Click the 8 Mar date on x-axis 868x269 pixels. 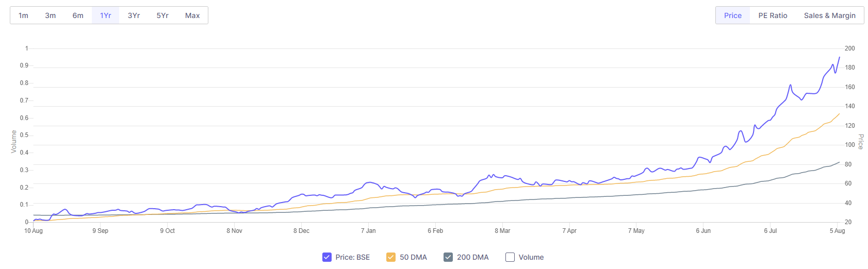coord(502,231)
